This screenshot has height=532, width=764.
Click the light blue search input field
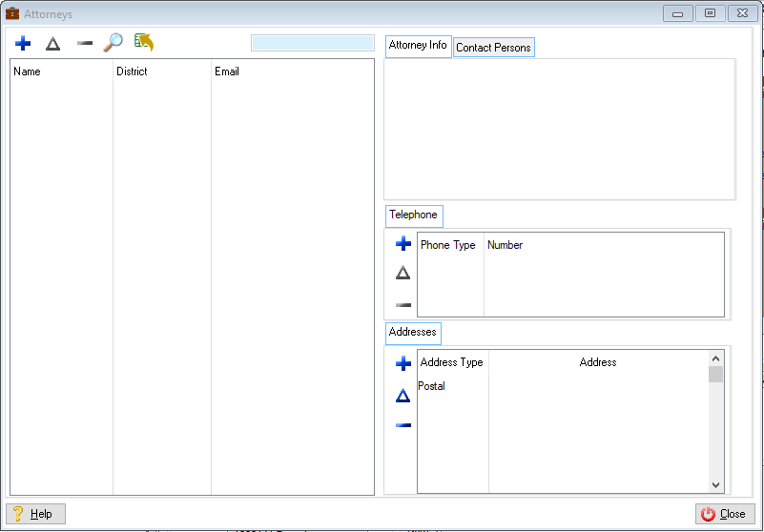tap(312, 43)
